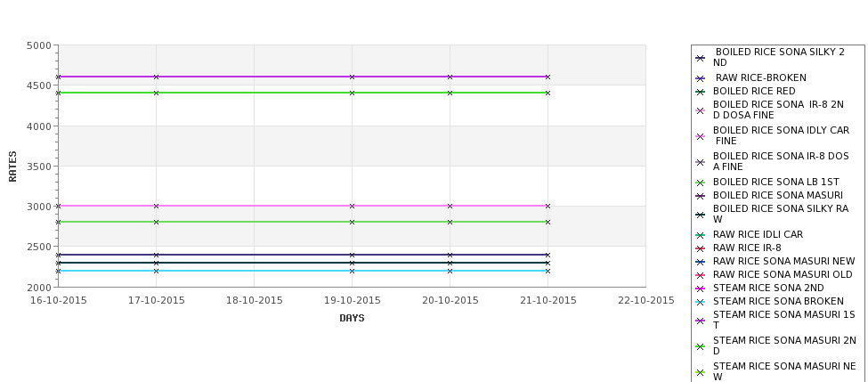The height and width of the screenshot is (382, 868).
Task: Click the green 4400 line point at 20-10-2015
Action: click(450, 93)
